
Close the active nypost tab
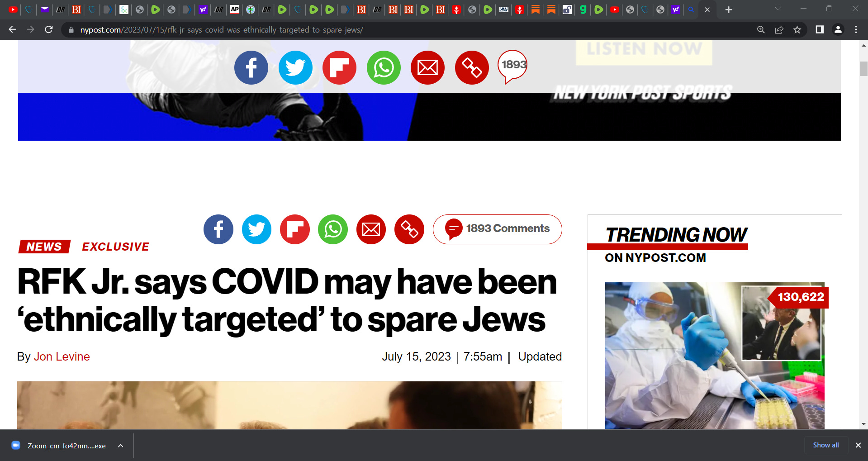click(x=707, y=10)
